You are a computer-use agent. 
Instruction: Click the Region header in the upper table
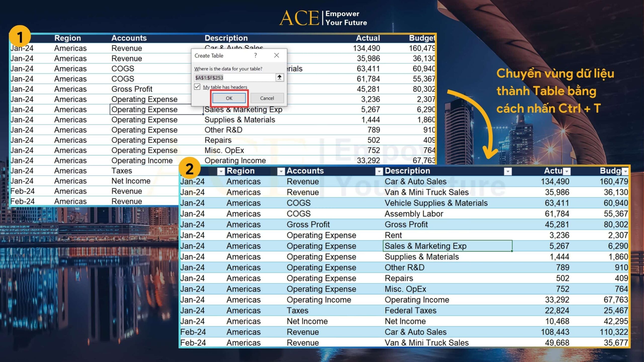point(67,38)
